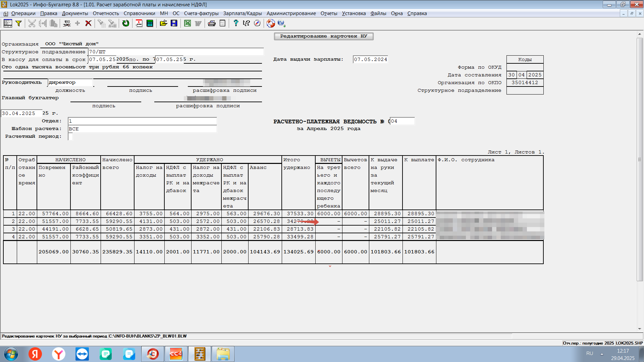Click the date field 30.04.2025
644x362 pixels.
[x=22, y=113]
